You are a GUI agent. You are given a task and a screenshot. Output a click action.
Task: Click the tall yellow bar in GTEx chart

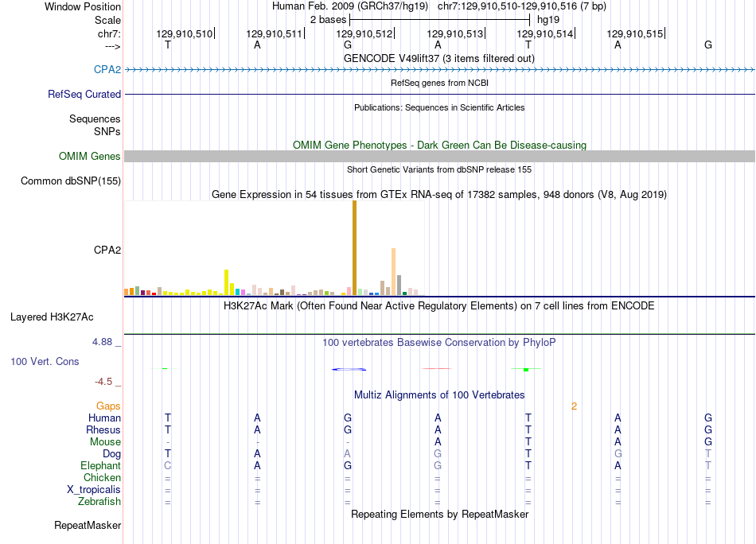(227, 282)
